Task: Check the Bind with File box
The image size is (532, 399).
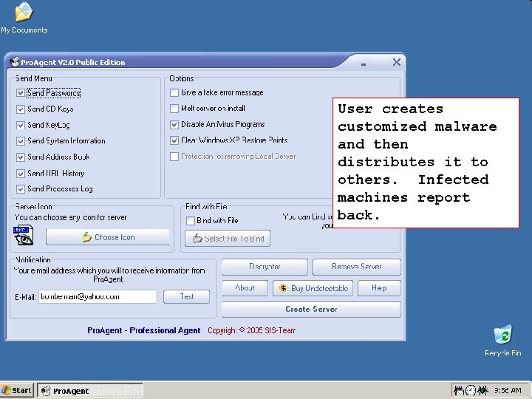Action: click(x=191, y=221)
